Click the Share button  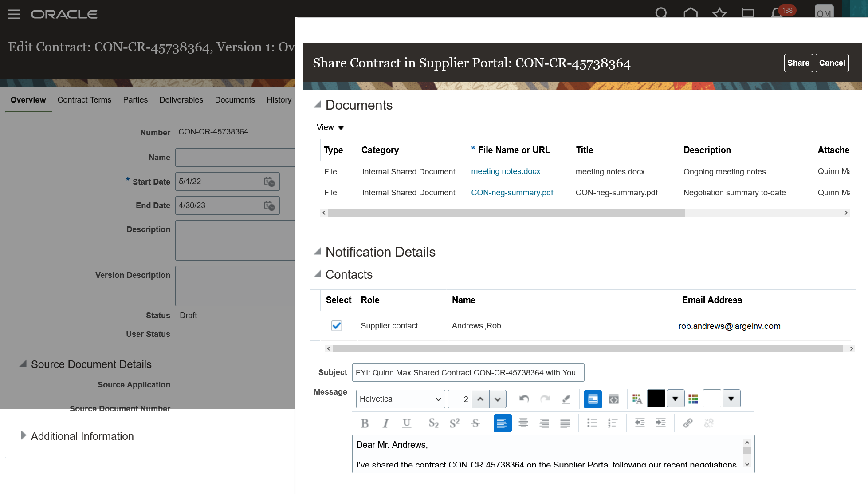click(798, 63)
